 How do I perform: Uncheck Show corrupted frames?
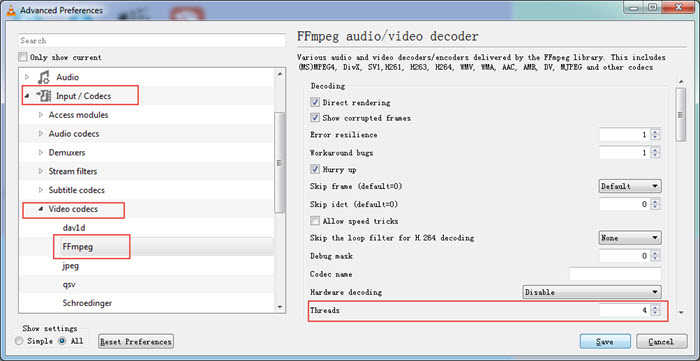(x=315, y=118)
